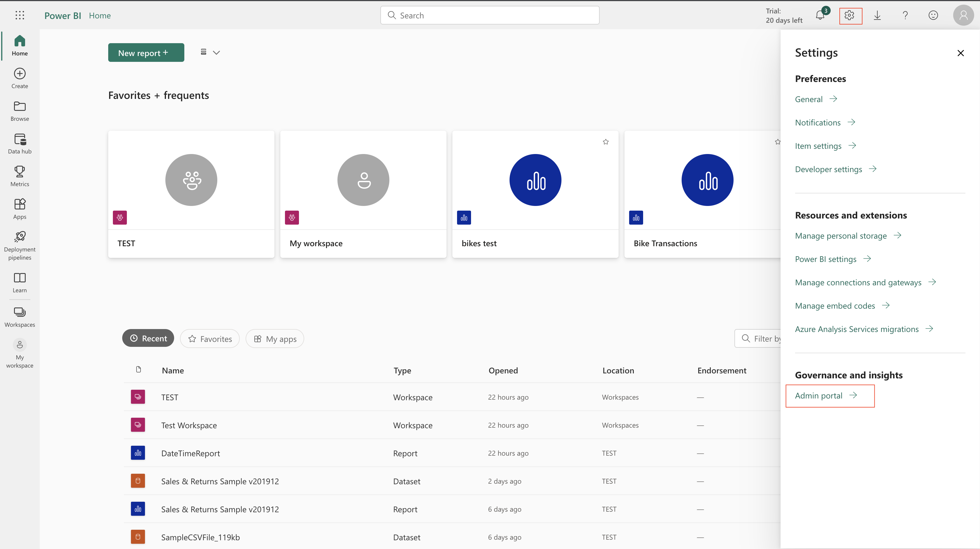Screen dimensions: 980x549
Task: Favorite the bikes test card star
Action: pos(606,142)
